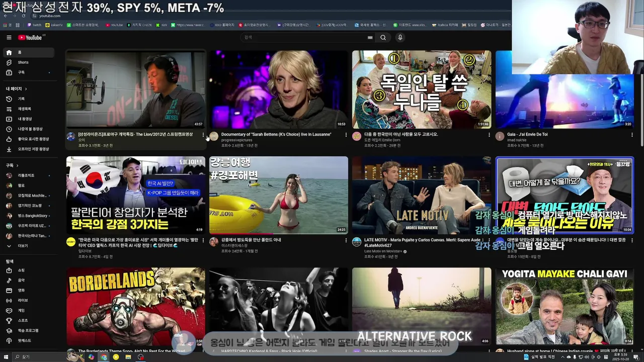Open 좋아요 표시한 동영상 list
The width and height of the screenshot is (644, 362).
(29, 139)
